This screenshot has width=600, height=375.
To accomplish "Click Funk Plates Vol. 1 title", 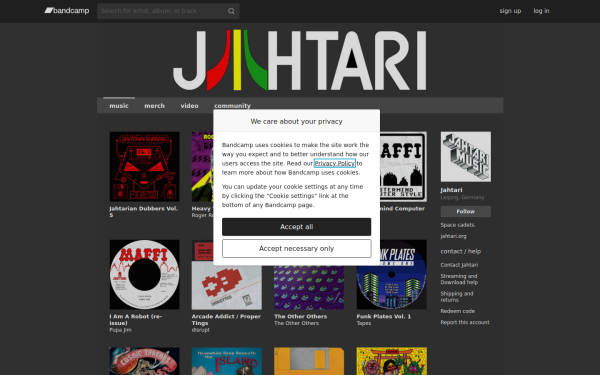I will (384, 316).
